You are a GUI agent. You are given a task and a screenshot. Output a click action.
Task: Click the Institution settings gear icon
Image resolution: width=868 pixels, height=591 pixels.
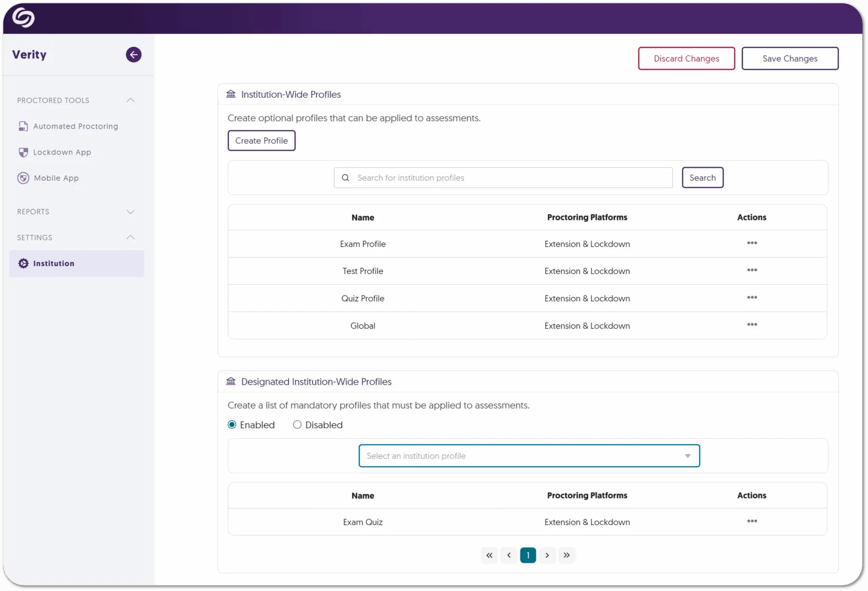23,263
